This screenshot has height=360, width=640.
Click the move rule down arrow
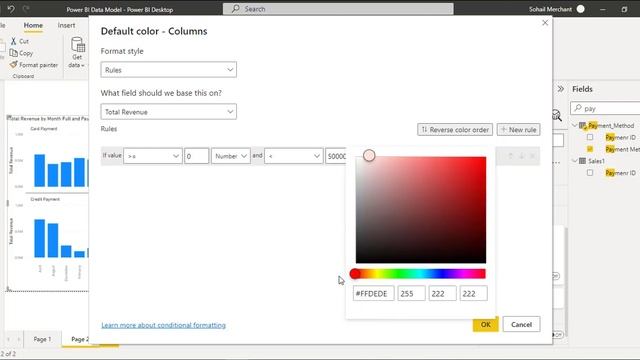pos(521,156)
